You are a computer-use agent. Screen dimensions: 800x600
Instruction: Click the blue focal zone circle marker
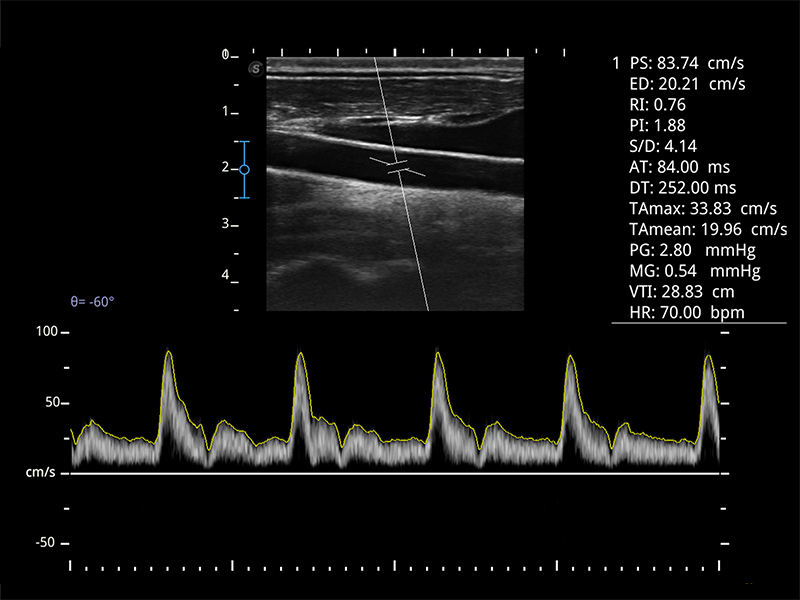[245, 170]
